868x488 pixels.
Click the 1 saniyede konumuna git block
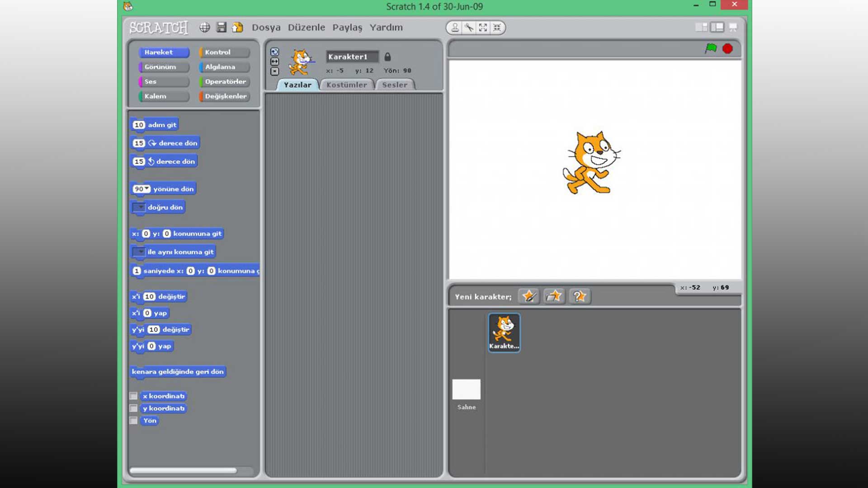tap(195, 271)
